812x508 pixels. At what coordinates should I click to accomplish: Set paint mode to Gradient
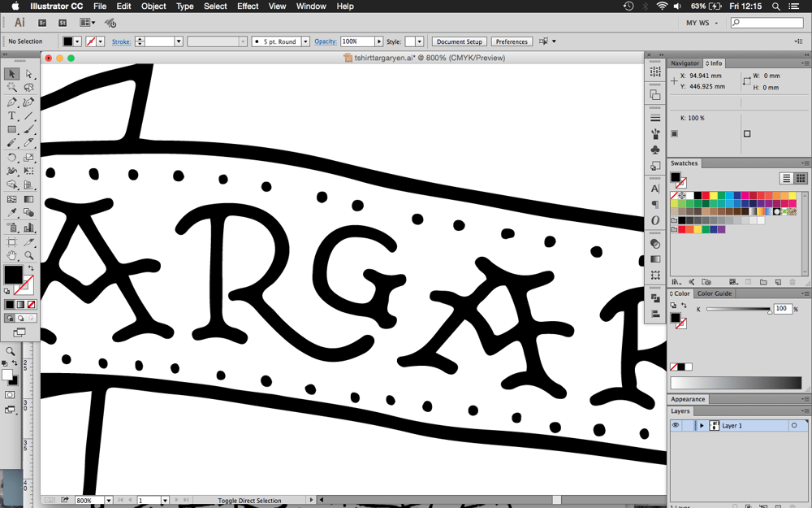point(21,304)
